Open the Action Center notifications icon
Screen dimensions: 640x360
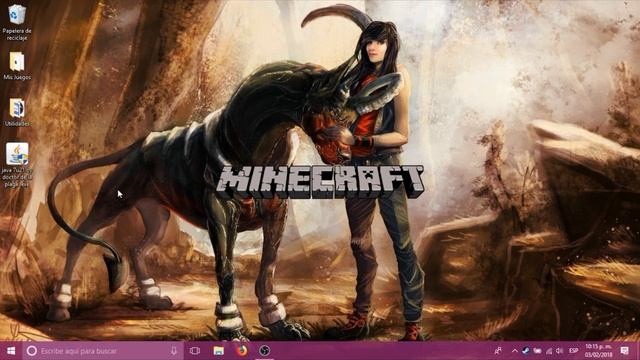tap(624, 351)
